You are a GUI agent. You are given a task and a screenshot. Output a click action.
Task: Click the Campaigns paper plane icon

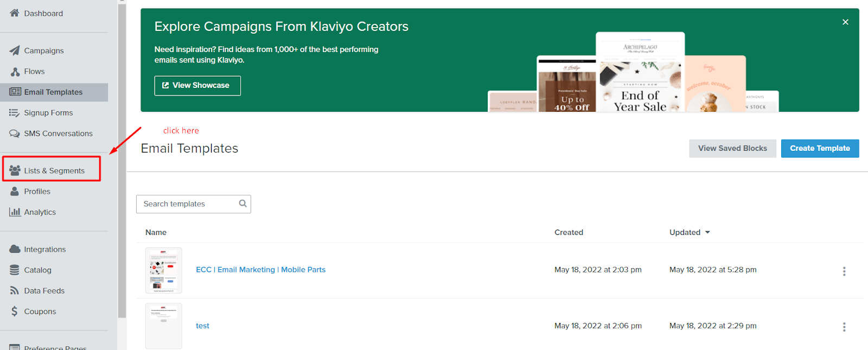click(15, 50)
